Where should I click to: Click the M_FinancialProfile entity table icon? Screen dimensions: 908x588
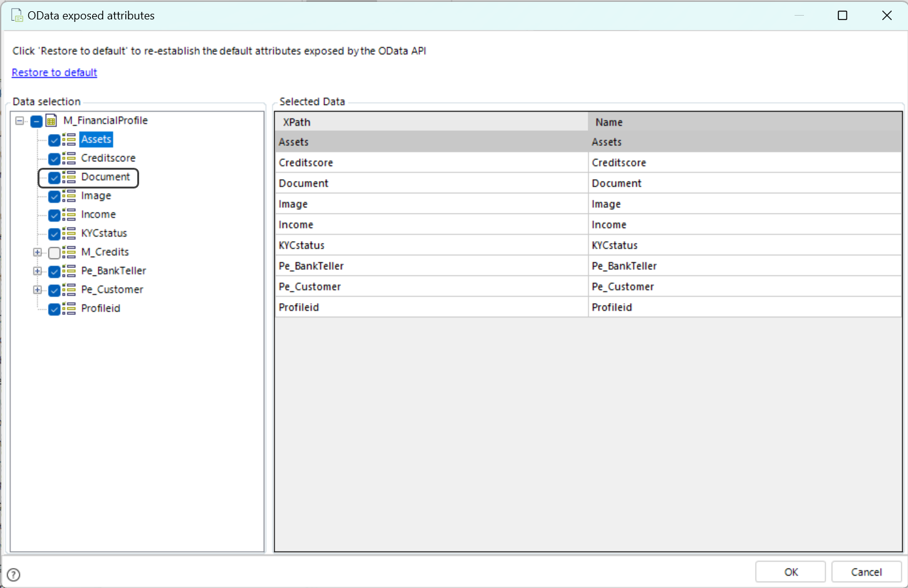(x=52, y=121)
